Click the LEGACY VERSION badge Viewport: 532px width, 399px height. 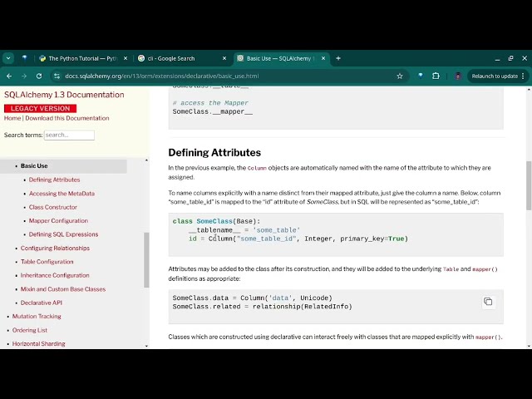41,108
